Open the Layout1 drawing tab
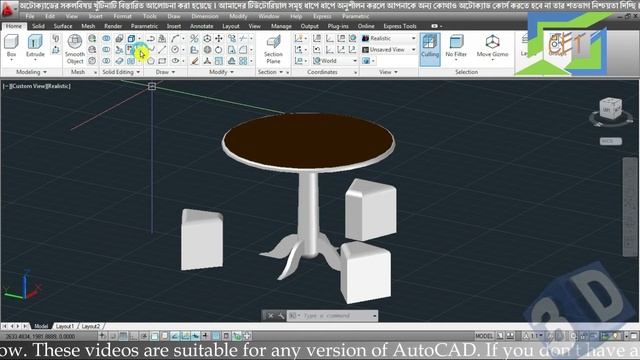Screen dimensions: 640x360 (x=65, y=326)
